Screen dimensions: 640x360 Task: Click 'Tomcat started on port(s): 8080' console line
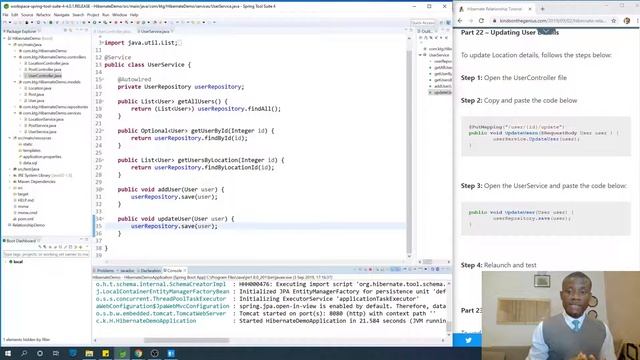[x=337, y=313]
